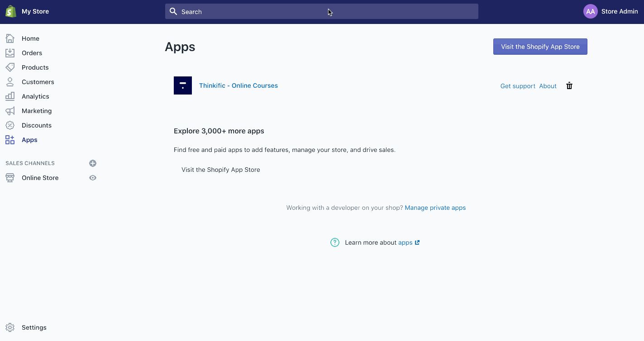Open the Products section
Screen dimensions: 644x341
tap(35, 67)
